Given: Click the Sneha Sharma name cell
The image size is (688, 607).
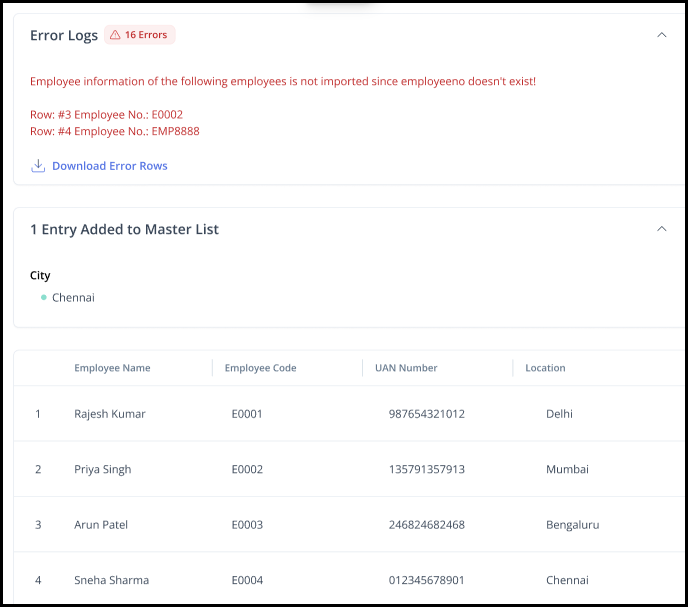Looking at the screenshot, I should pos(111,580).
